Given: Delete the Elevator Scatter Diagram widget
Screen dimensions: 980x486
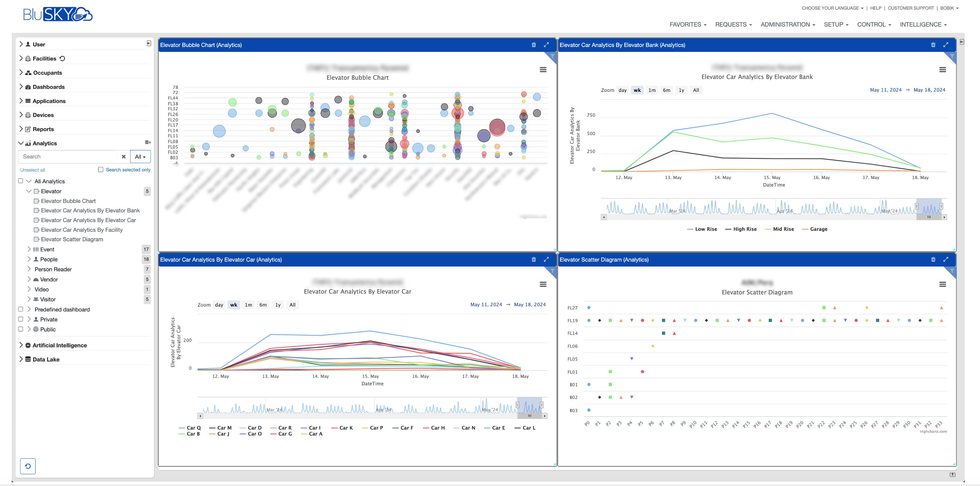Looking at the screenshot, I should (933, 259).
